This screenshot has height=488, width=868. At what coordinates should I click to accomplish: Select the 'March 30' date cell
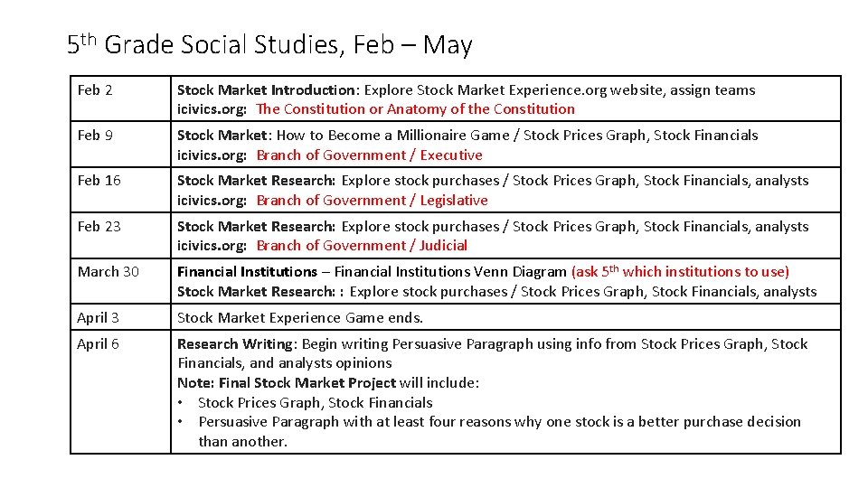(x=120, y=281)
